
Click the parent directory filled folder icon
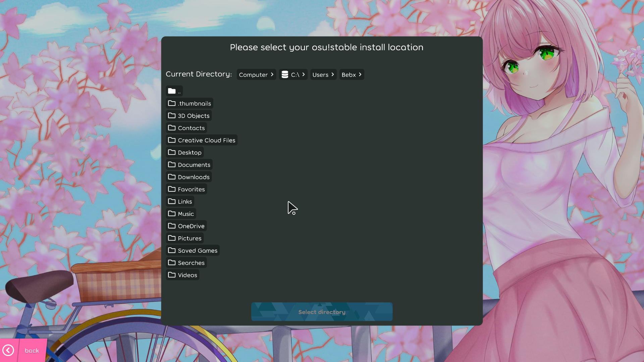(172, 91)
